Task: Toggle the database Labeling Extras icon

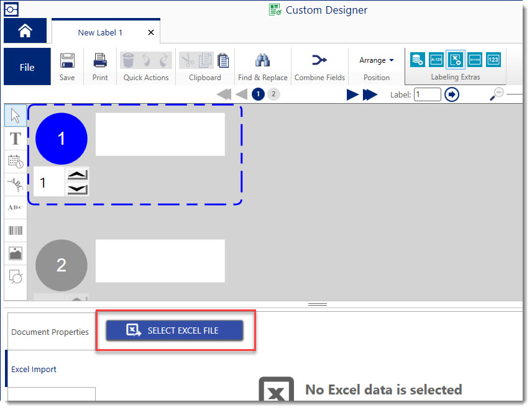Action: (x=418, y=60)
